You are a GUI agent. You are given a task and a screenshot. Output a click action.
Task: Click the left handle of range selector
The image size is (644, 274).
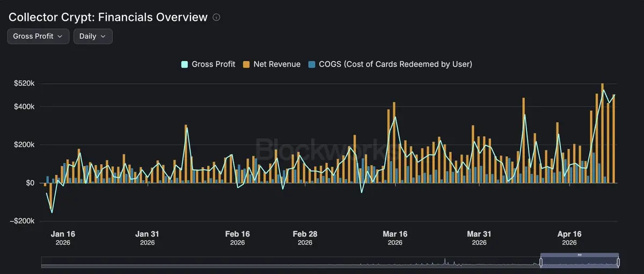click(541, 262)
